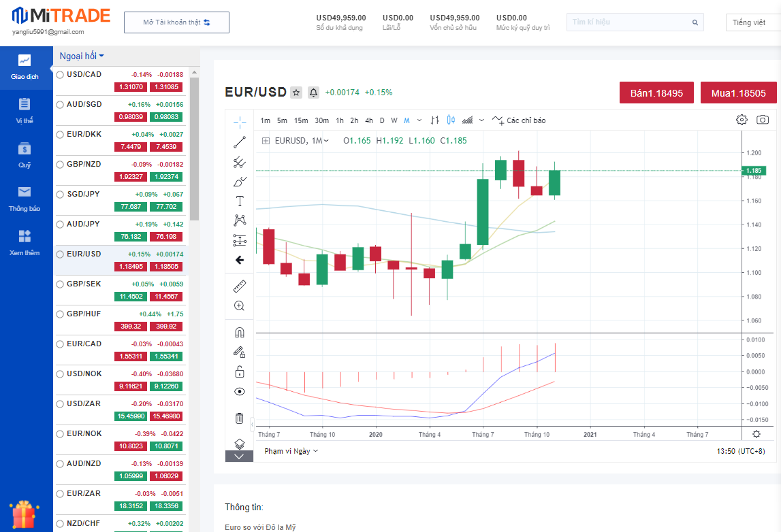Select the text annotation tool
781x532 pixels.
[x=239, y=201]
